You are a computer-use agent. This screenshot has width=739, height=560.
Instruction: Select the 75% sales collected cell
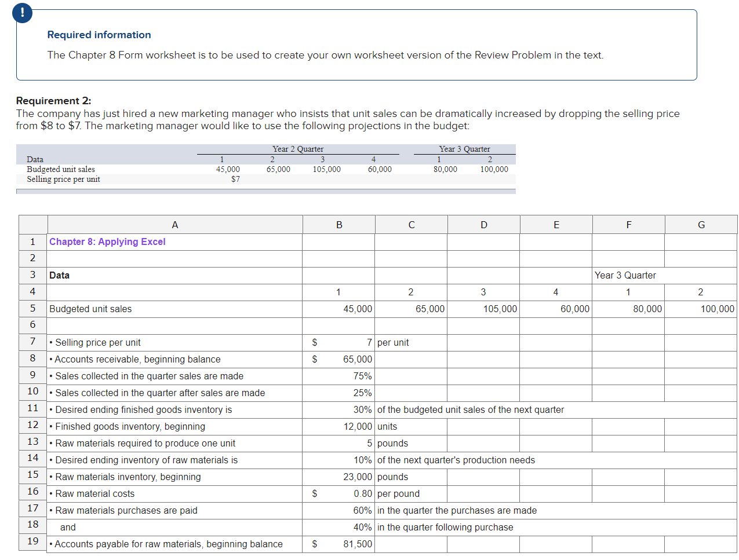point(338,376)
